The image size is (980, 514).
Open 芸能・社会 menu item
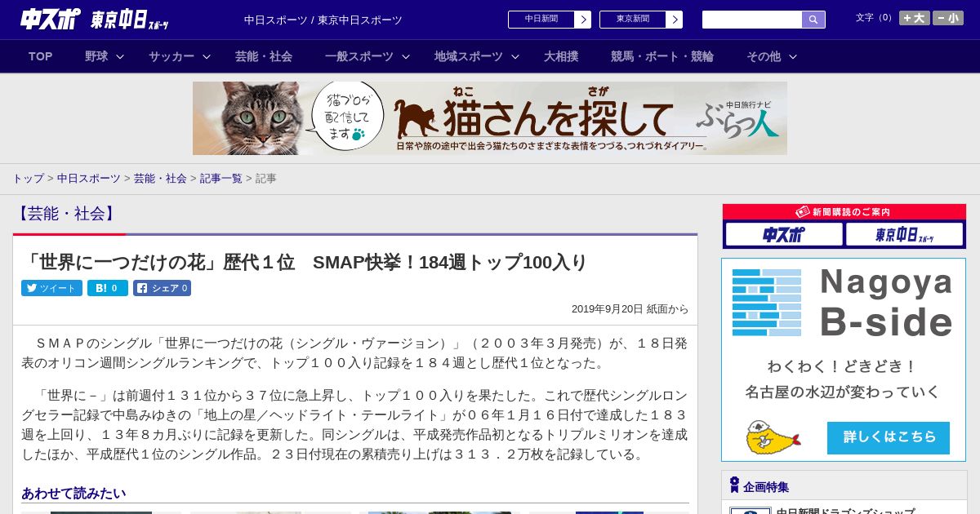coord(264,56)
